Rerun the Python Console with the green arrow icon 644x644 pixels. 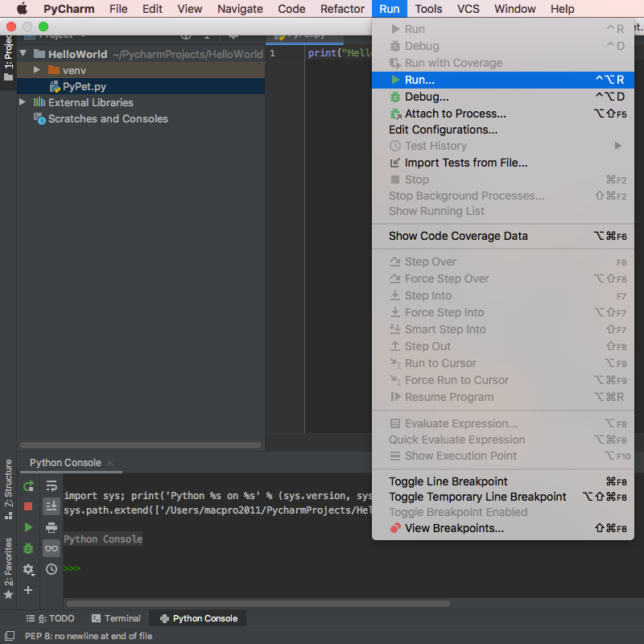(28, 486)
